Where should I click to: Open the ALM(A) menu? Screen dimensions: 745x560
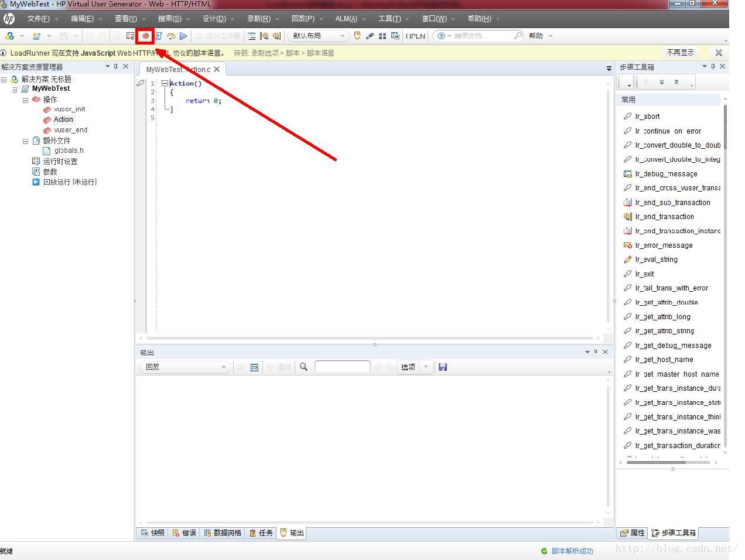(x=346, y=19)
